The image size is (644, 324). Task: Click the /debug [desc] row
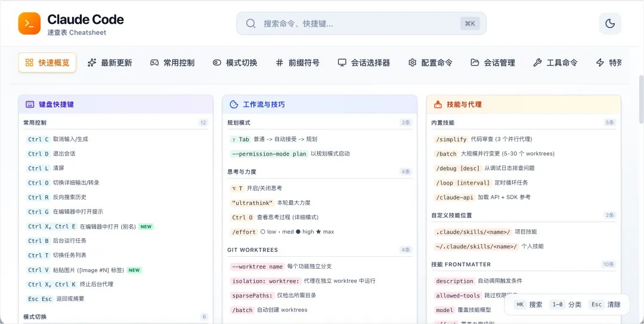524,168
